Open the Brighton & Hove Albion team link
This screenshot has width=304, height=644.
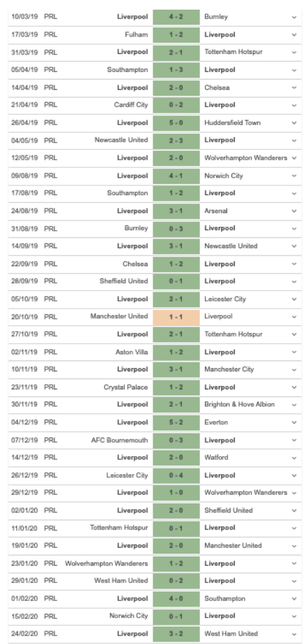[239, 405]
